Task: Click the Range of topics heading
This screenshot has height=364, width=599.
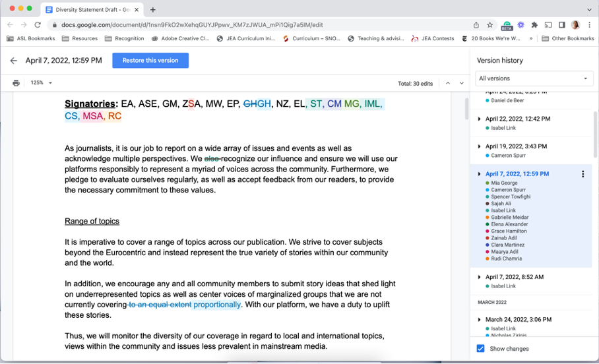Action: pos(92,221)
